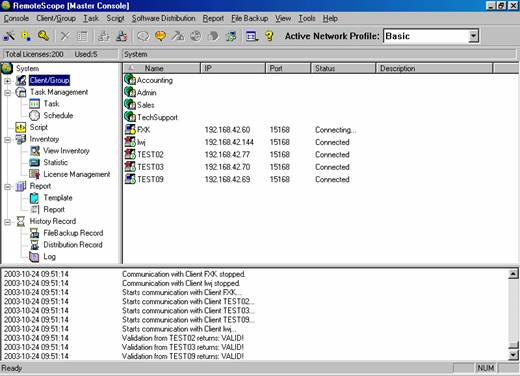
Task: Click the Task calendar icon in tree
Action: click(x=34, y=104)
